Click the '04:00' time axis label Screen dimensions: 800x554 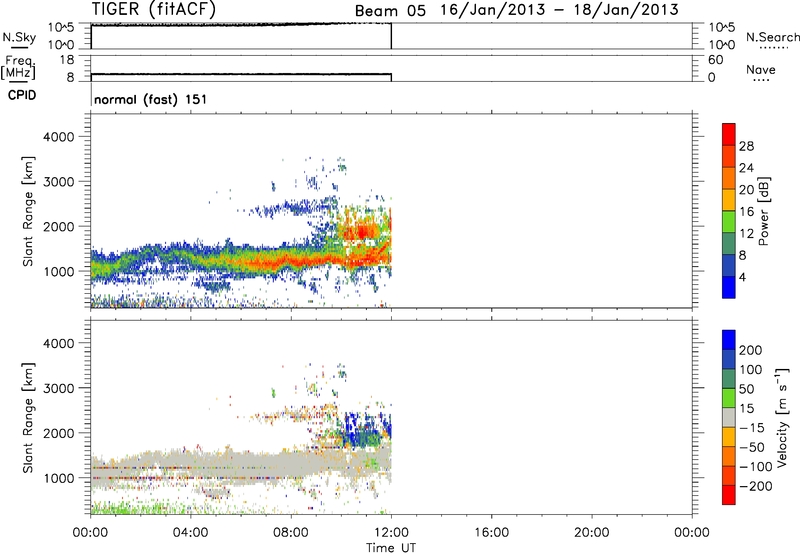[x=191, y=533]
